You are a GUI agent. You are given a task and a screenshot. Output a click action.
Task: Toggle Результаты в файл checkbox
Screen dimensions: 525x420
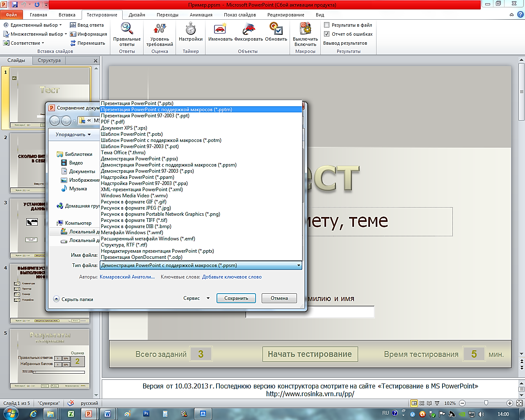327,25
